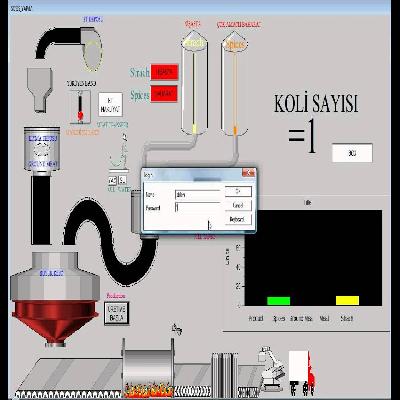This screenshot has width=400, height=400.
Task: Select the packaging robot arm graphic
Action: (271, 368)
